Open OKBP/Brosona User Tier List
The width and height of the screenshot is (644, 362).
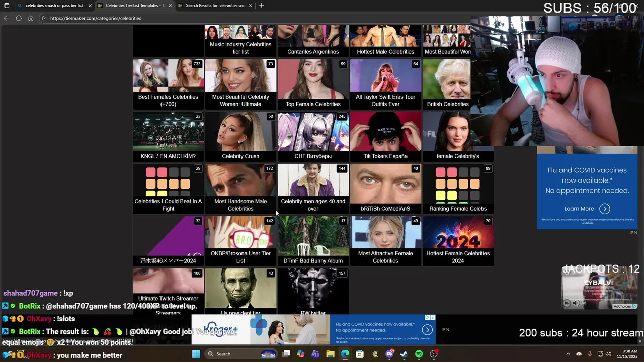coord(240,241)
